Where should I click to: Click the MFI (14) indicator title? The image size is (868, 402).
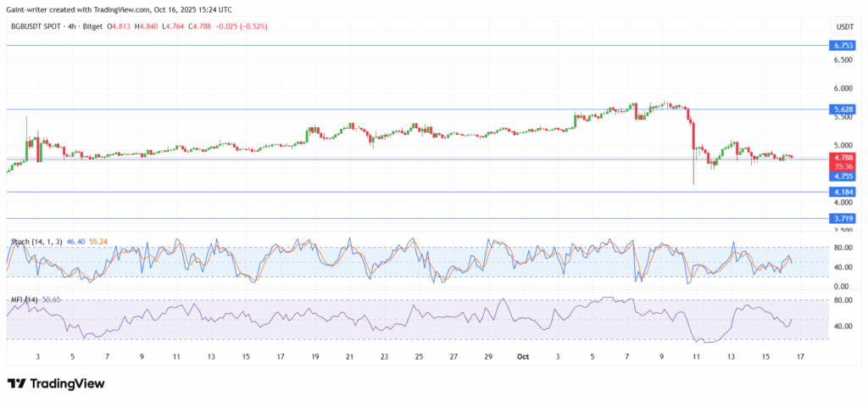tap(25, 299)
